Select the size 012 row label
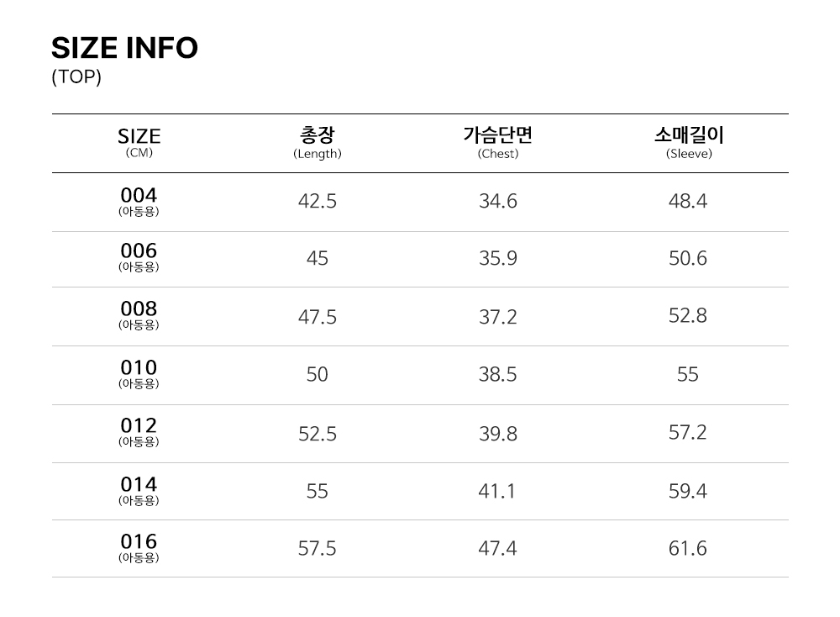The height and width of the screenshot is (617, 840). tap(139, 432)
